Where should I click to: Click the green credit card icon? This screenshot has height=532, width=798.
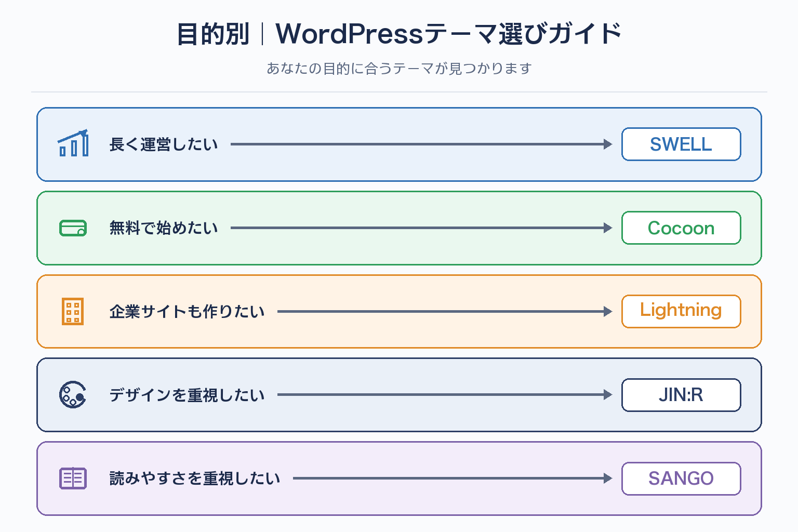tap(73, 228)
